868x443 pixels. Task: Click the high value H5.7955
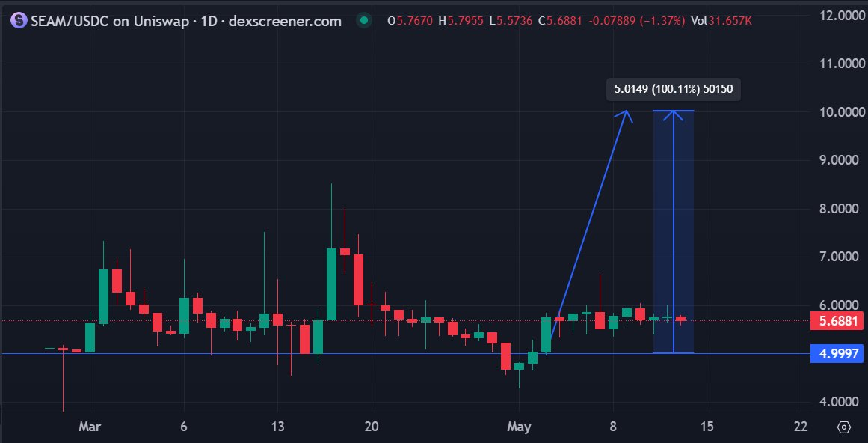pos(461,22)
